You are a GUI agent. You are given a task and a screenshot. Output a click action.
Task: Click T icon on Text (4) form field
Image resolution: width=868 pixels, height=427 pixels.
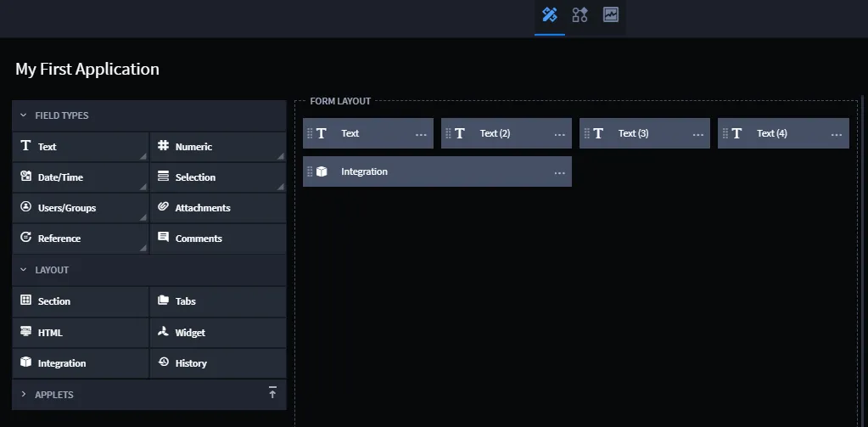tap(736, 133)
